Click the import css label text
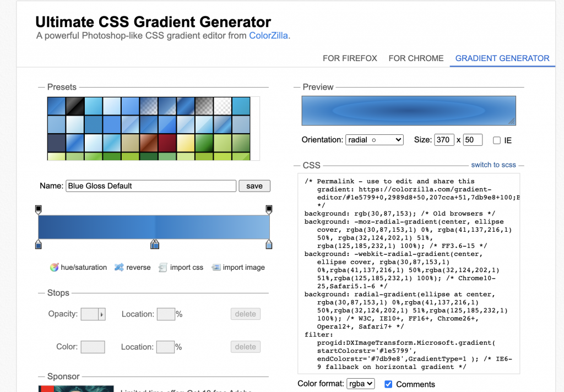The height and width of the screenshot is (392, 564). point(186,267)
